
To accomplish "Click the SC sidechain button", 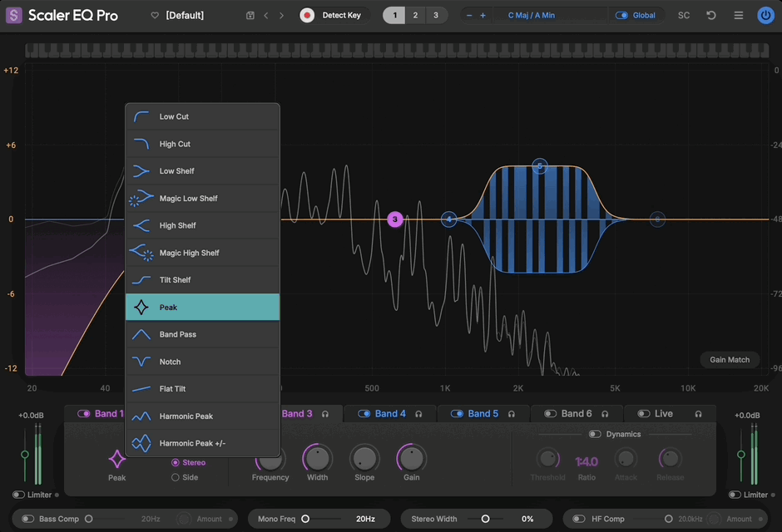I will [684, 16].
